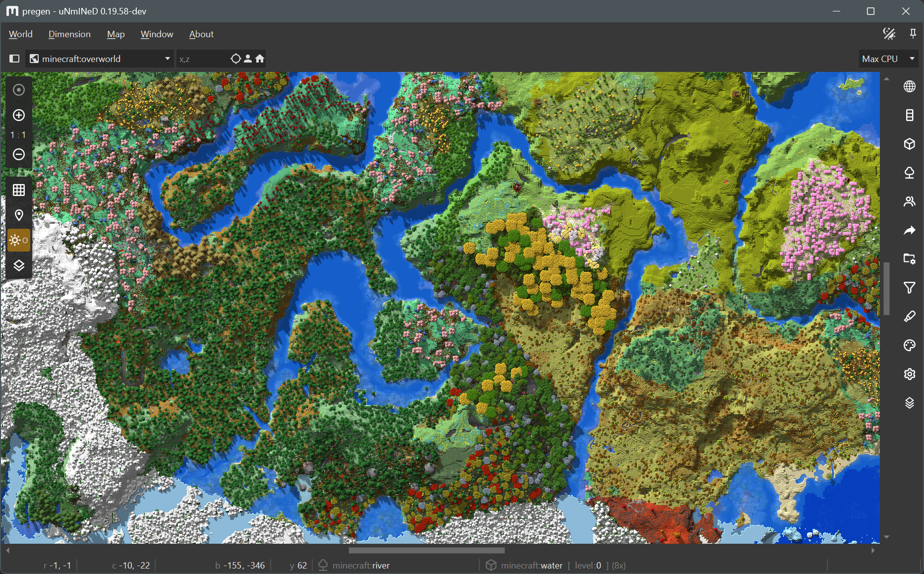The width and height of the screenshot is (924, 574).
Task: Open the Dimension menu
Action: click(x=69, y=34)
